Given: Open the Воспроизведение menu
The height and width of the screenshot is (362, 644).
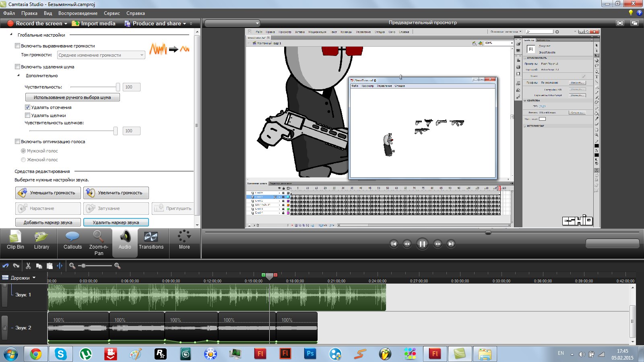Looking at the screenshot, I should (x=78, y=13).
